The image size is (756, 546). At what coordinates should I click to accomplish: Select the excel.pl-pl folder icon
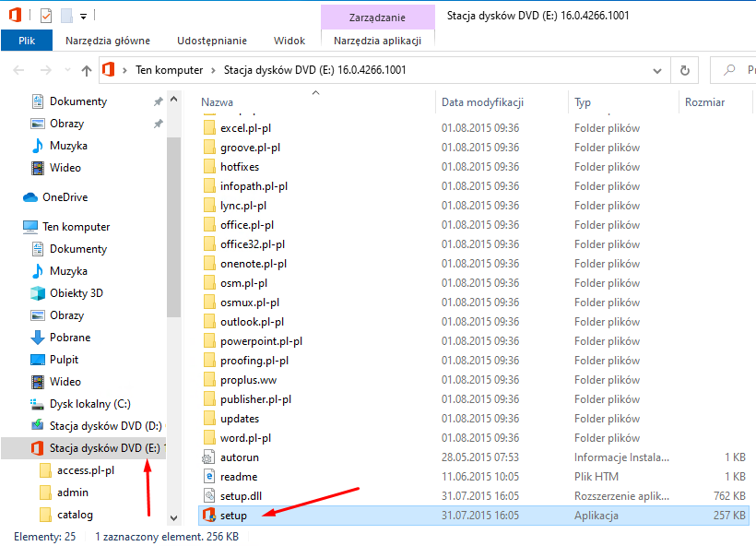pyautogui.click(x=209, y=128)
